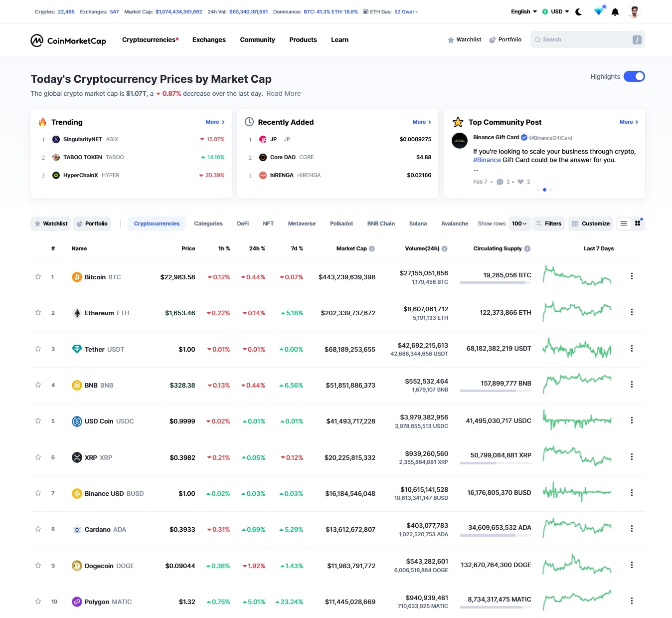This screenshot has height=618, width=672.
Task: Click the Binance USD coin icon
Action: pyautogui.click(x=77, y=493)
